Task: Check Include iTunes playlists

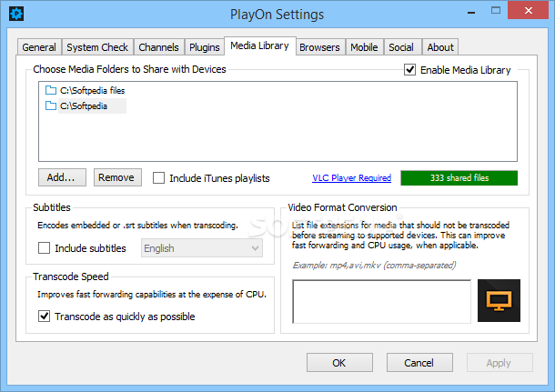Action: tap(158, 177)
